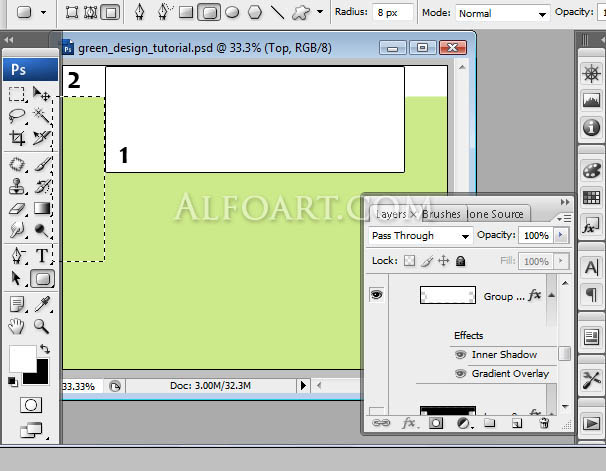Select the Move tool

click(x=41, y=94)
